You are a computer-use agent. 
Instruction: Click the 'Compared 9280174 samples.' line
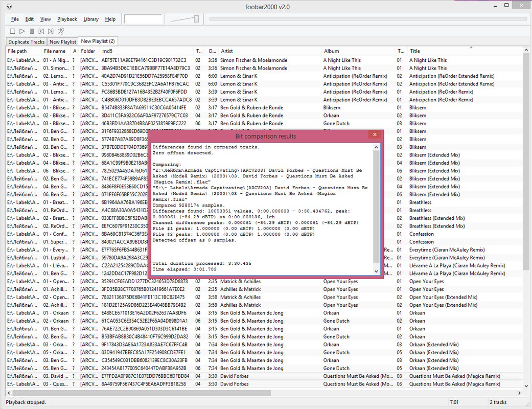[188, 205]
